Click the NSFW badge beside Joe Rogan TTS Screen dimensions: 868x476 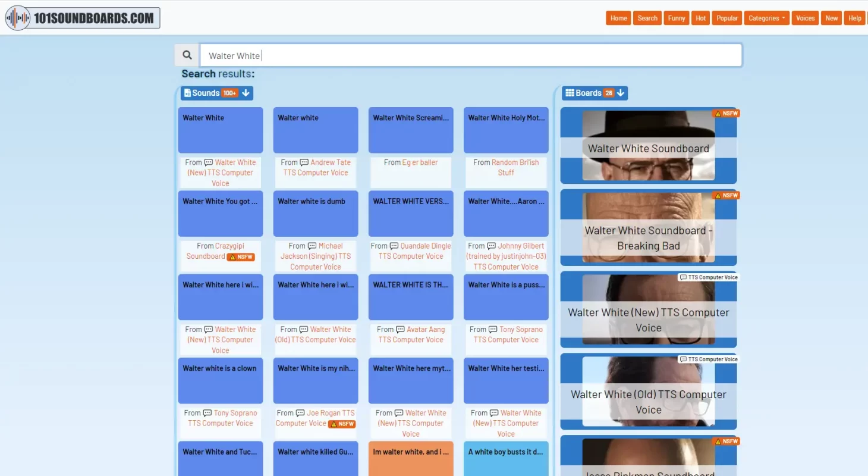point(342,424)
